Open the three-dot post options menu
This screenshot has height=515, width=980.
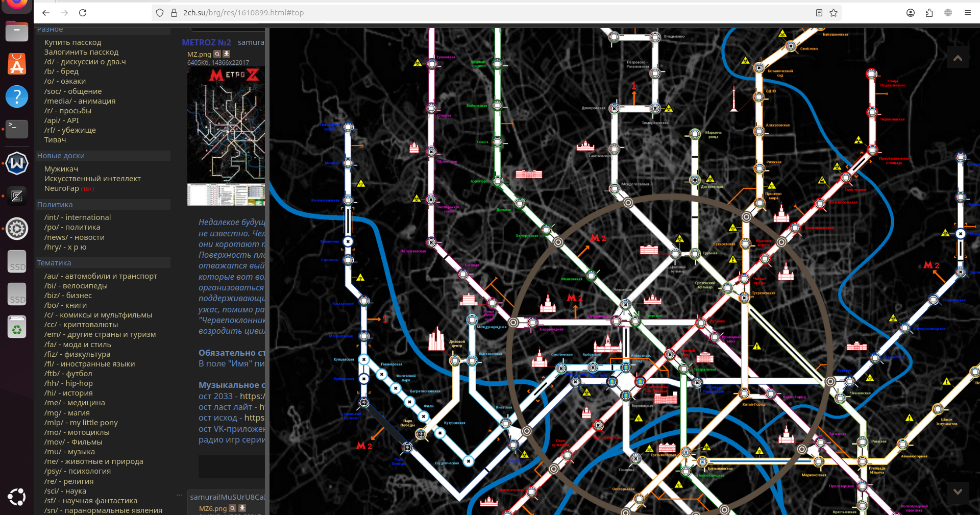pos(179,495)
